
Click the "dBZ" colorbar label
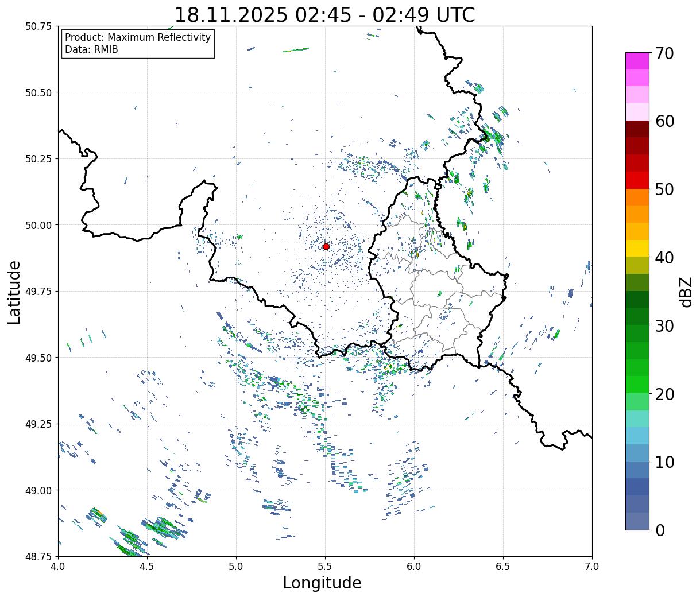(686, 292)
